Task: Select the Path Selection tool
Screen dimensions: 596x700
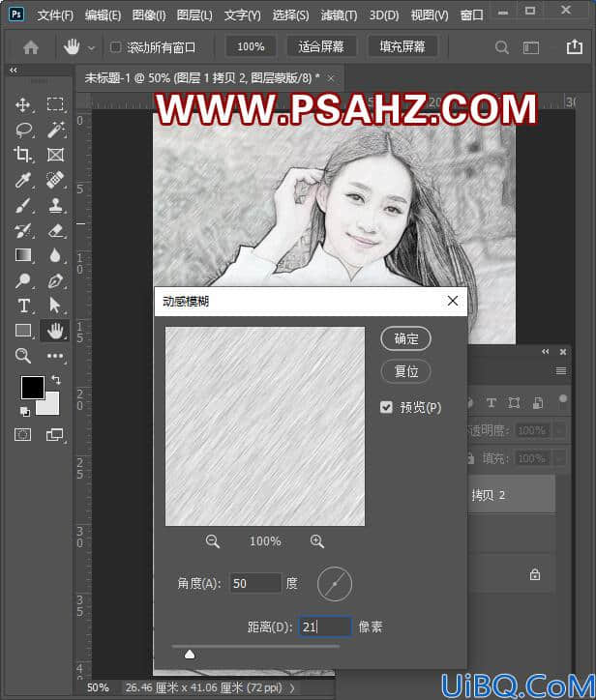Action: click(x=55, y=306)
